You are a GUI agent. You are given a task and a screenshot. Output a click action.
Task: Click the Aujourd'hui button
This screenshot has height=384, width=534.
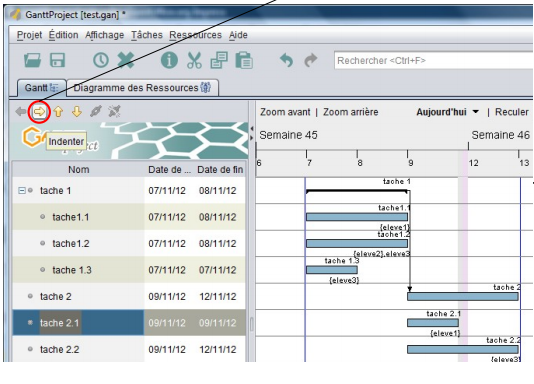coord(441,112)
